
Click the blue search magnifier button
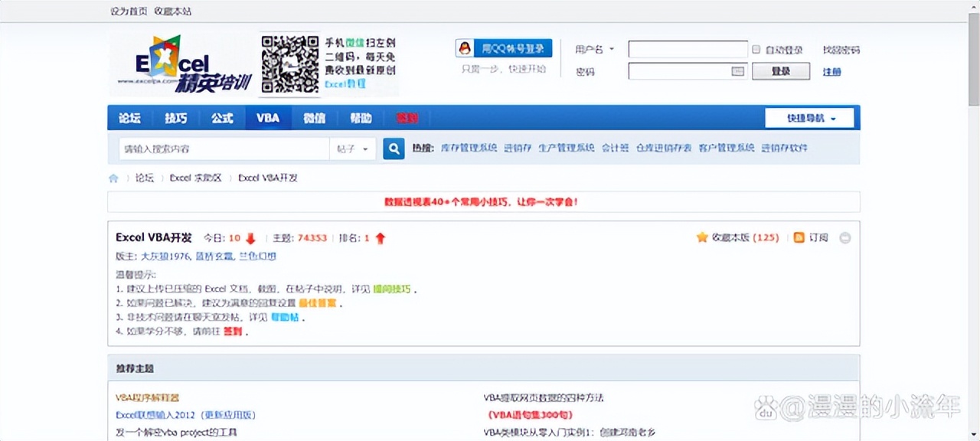coord(394,149)
